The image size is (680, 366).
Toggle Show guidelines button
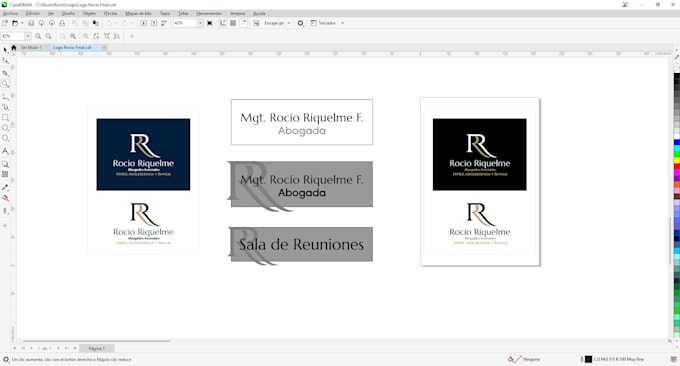244,23
